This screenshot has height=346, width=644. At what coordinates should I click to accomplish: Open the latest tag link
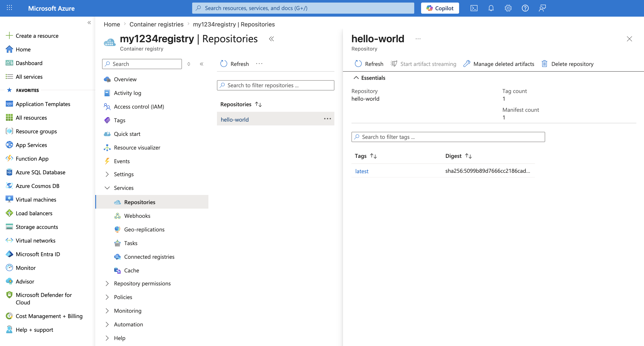pyautogui.click(x=362, y=171)
